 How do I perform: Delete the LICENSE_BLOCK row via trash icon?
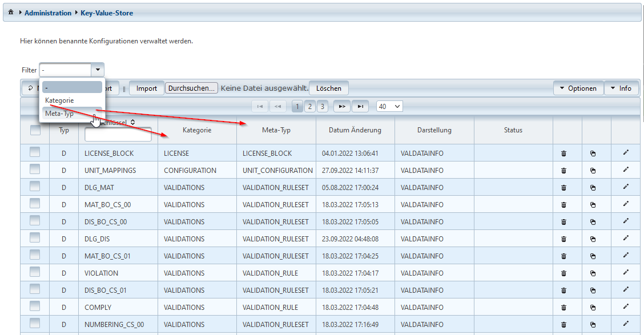(563, 154)
